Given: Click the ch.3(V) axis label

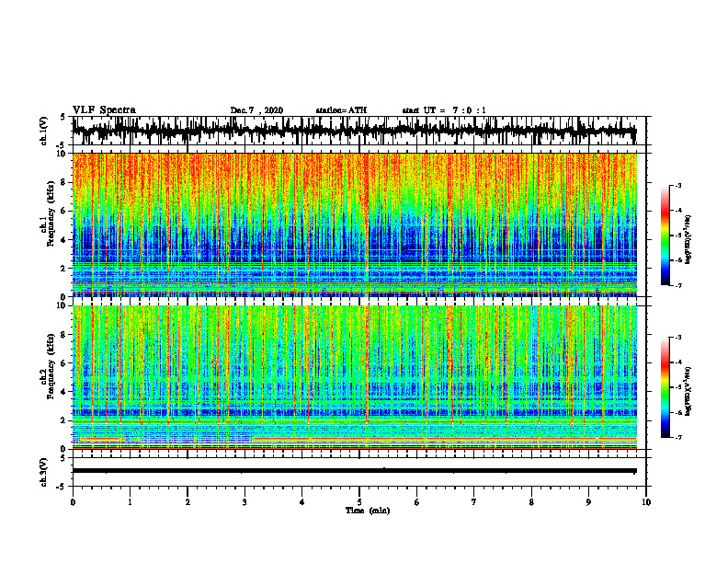Looking at the screenshot, I should pos(44,472).
